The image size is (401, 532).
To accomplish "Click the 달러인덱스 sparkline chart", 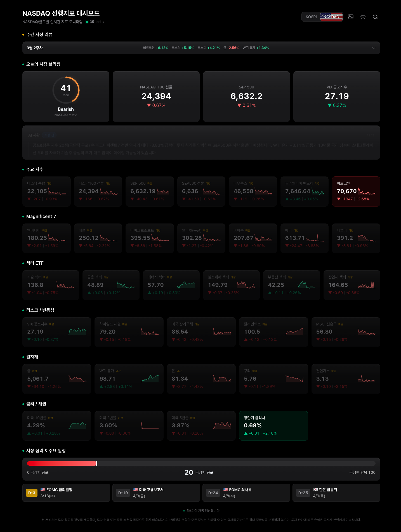I will [294, 332].
